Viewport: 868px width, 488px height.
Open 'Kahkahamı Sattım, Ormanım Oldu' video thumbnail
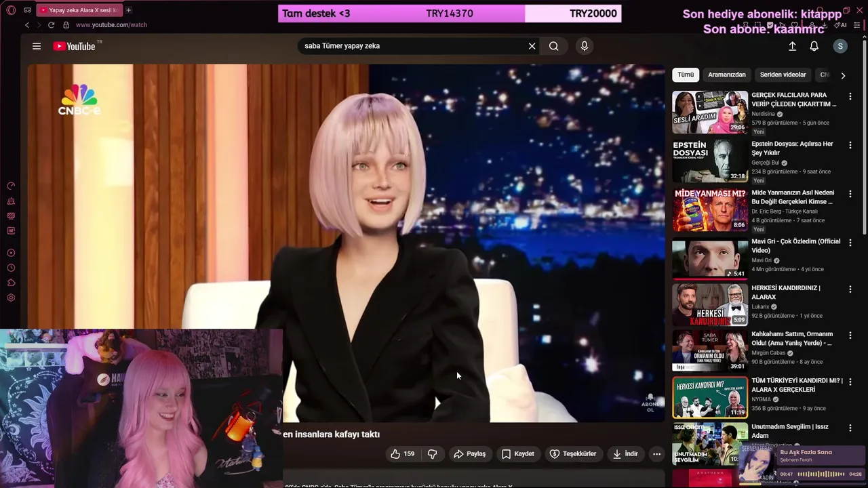click(x=710, y=351)
